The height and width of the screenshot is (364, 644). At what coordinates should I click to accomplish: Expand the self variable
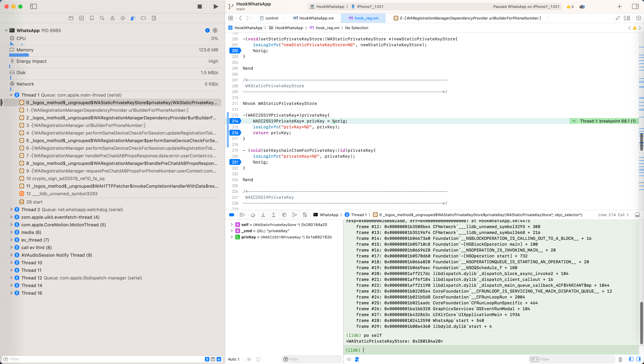231,224
